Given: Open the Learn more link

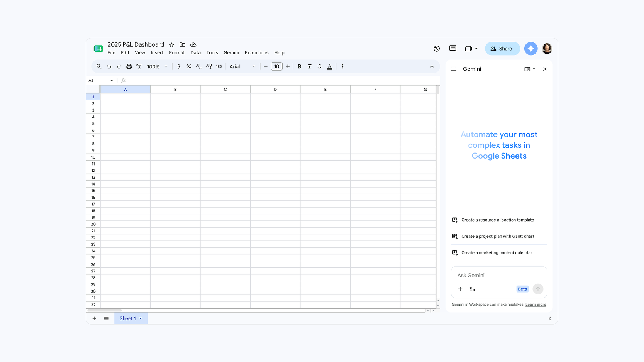Looking at the screenshot, I should click(x=536, y=304).
